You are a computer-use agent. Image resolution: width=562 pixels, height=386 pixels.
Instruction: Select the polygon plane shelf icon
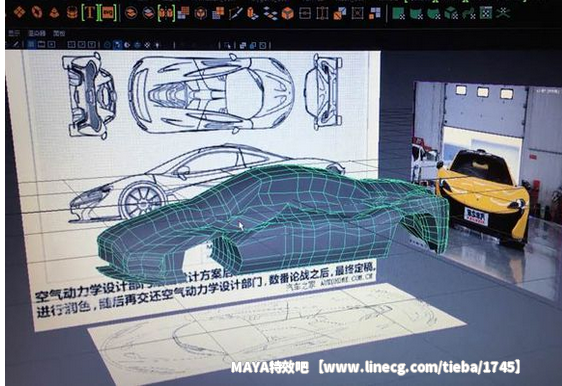(19, 13)
